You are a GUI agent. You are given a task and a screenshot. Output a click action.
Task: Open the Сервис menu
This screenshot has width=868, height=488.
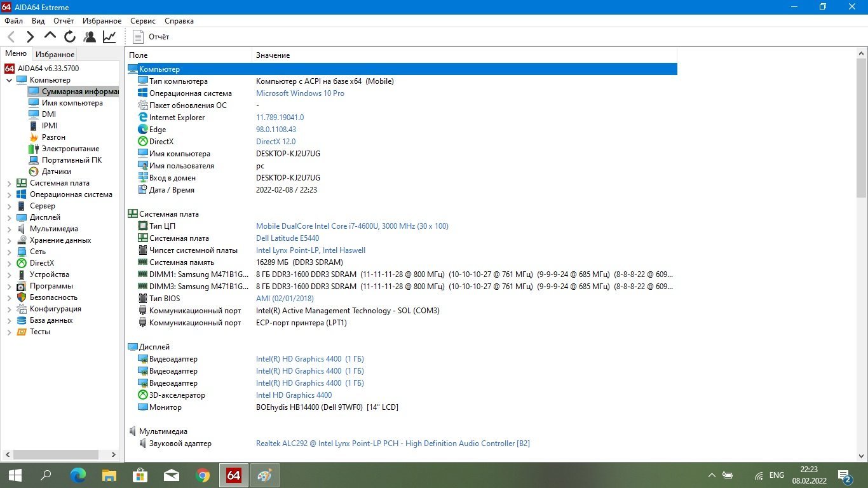point(143,21)
